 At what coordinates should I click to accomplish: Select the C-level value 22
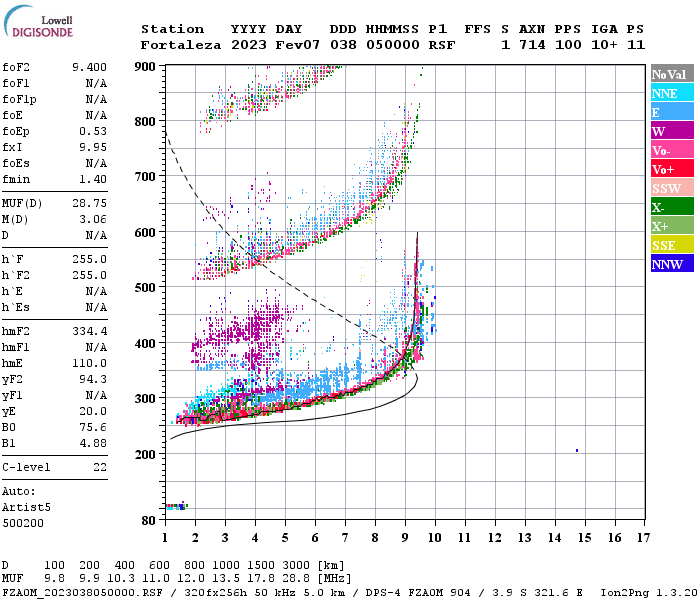[100, 467]
